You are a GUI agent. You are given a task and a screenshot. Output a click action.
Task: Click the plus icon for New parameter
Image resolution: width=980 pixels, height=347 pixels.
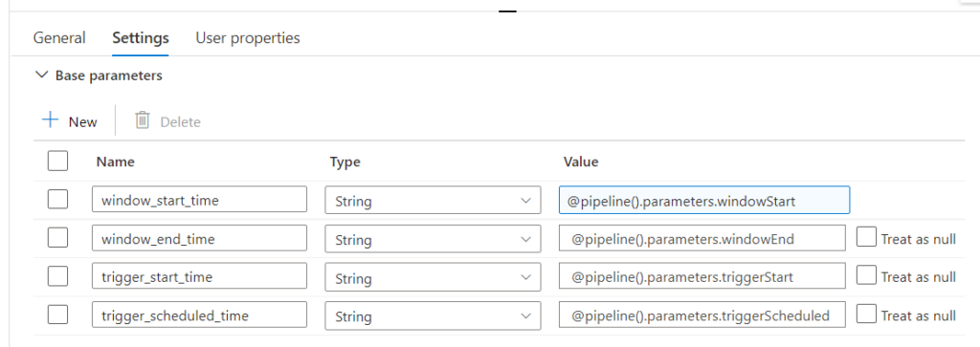click(x=50, y=119)
